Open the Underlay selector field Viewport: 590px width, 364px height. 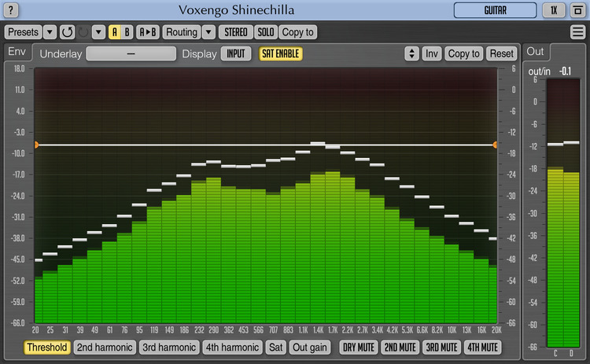[x=131, y=53]
